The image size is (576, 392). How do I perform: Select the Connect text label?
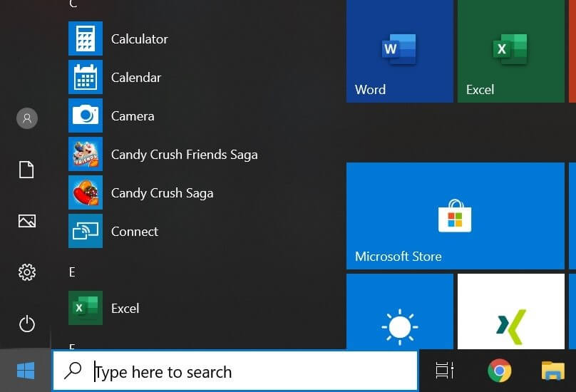(x=135, y=232)
